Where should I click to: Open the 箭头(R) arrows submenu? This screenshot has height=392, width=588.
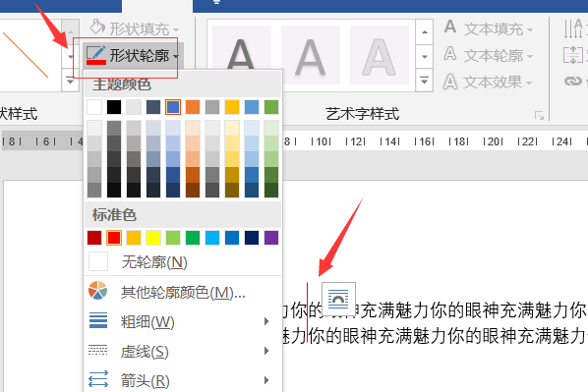click(x=183, y=380)
